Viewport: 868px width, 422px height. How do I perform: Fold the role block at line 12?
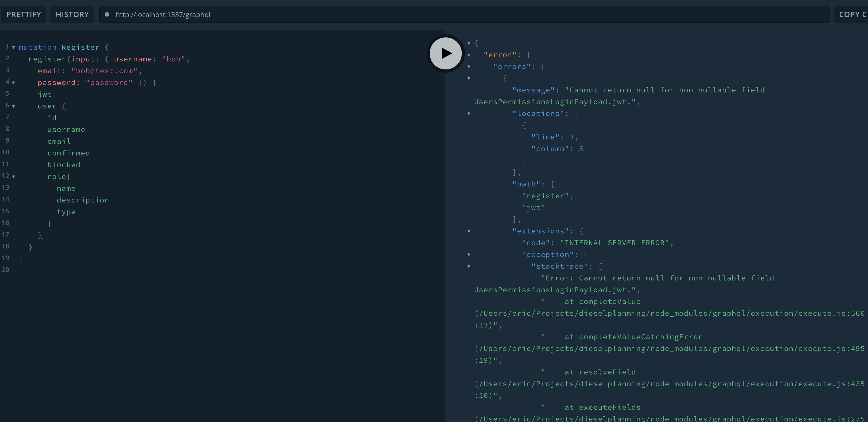[x=13, y=176]
